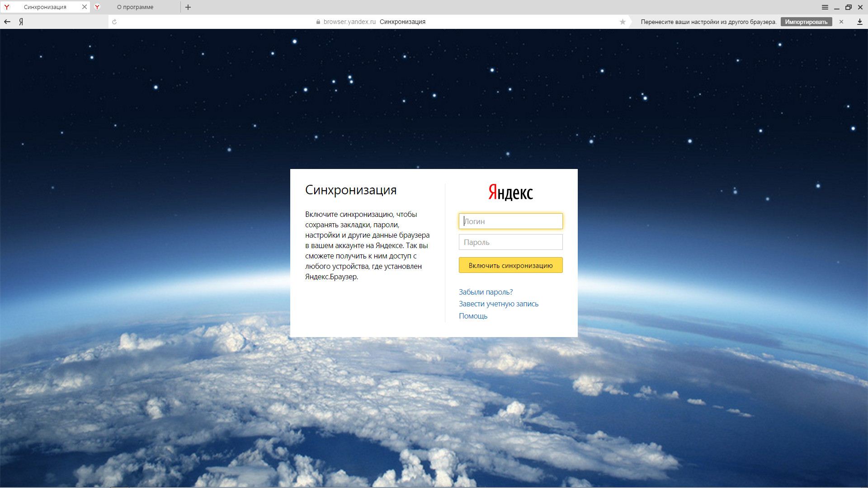Screen dimensions: 868x488
Task: Minimize the browser window
Action: (837, 7)
